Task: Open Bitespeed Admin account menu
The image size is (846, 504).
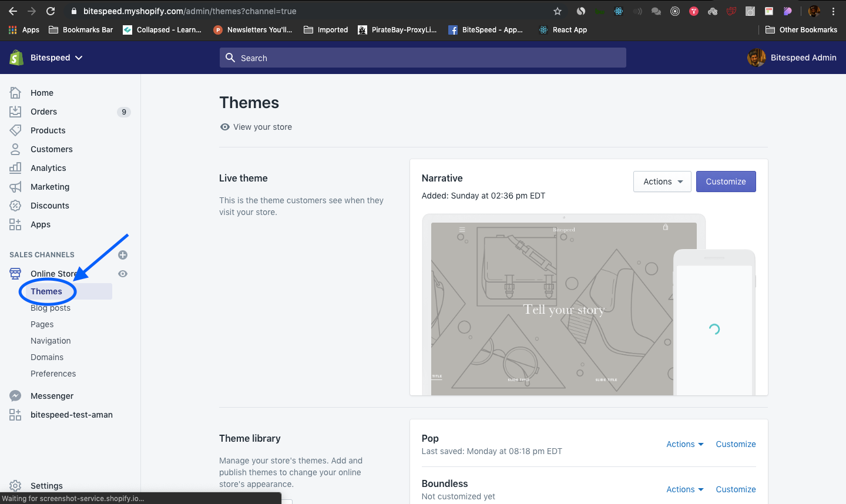Action: coord(791,58)
